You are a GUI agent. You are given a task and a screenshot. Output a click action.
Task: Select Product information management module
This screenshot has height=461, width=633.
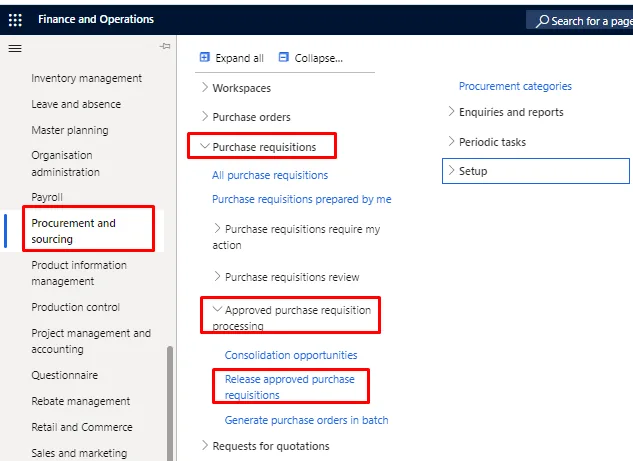pyautogui.click(x=79, y=273)
